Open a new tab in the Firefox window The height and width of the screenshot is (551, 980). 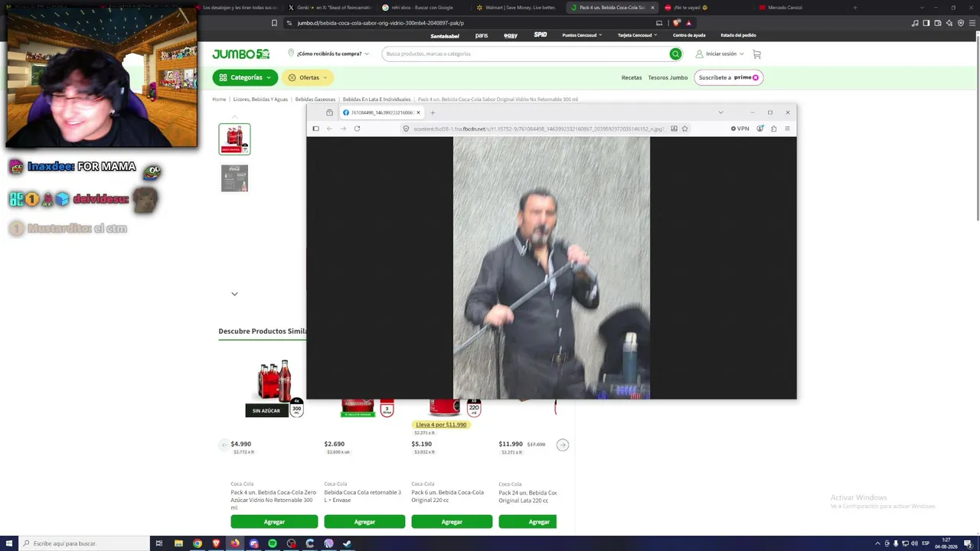click(433, 112)
